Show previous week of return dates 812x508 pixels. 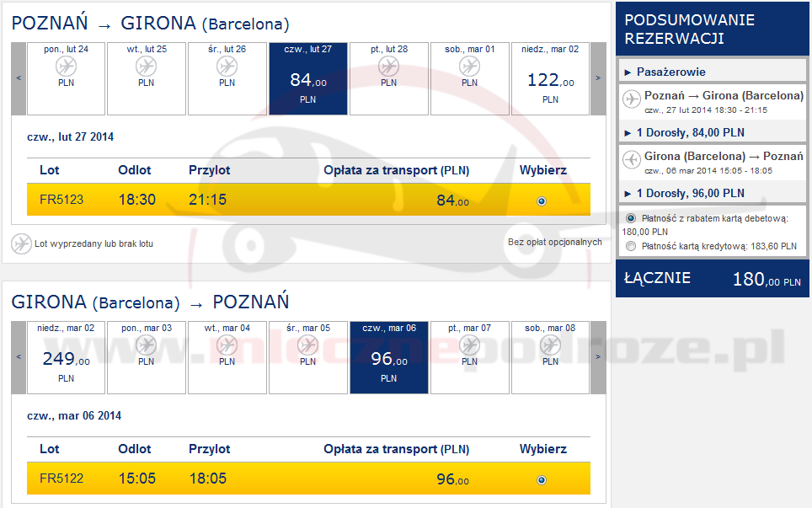[x=19, y=357]
